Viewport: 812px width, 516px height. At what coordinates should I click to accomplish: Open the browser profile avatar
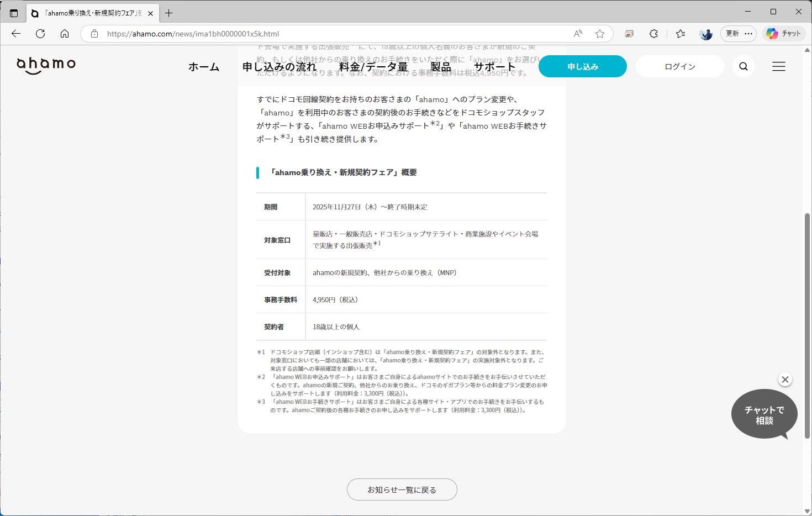[705, 34]
